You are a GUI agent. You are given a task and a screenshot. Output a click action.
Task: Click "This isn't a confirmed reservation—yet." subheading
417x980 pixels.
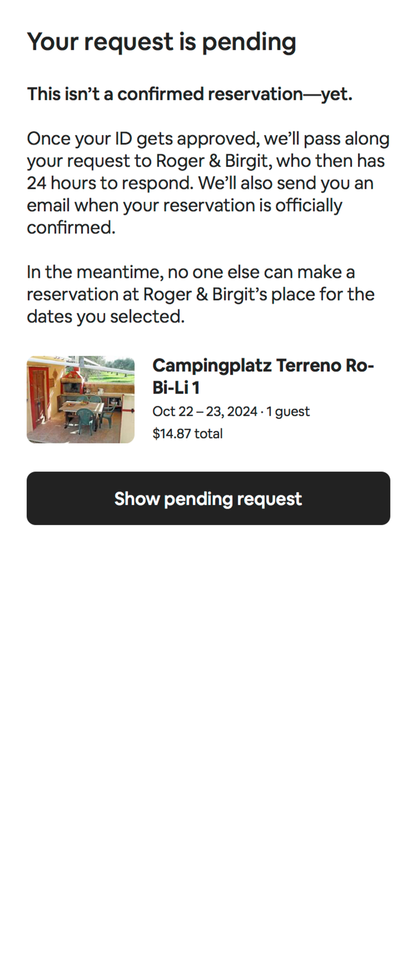[190, 94]
